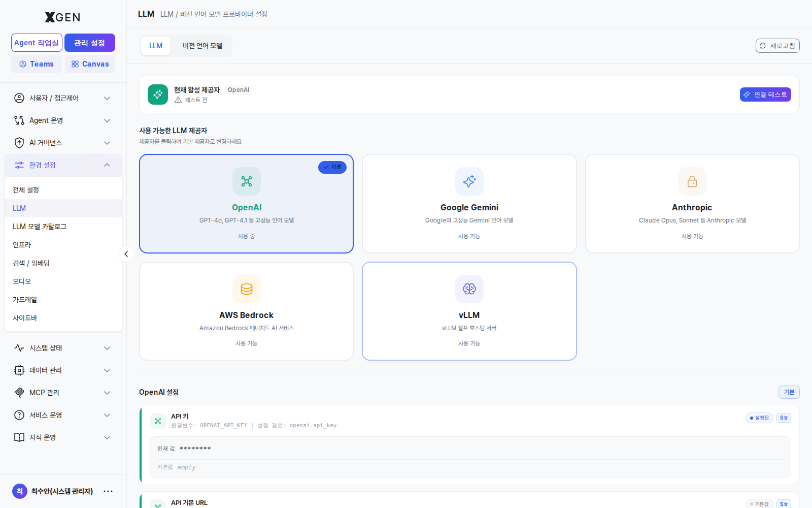Open the user options ellipsis menu
812x508 pixels.
click(108, 491)
